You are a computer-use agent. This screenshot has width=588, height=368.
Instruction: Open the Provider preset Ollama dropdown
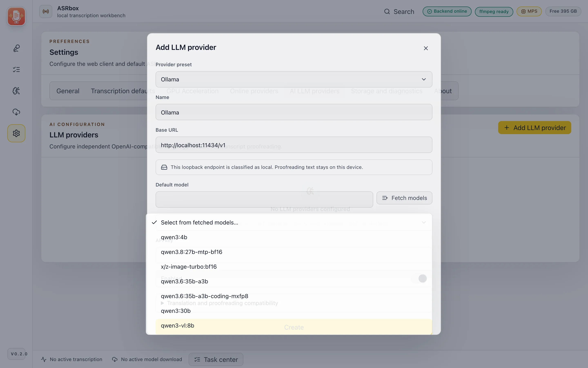pyautogui.click(x=294, y=79)
